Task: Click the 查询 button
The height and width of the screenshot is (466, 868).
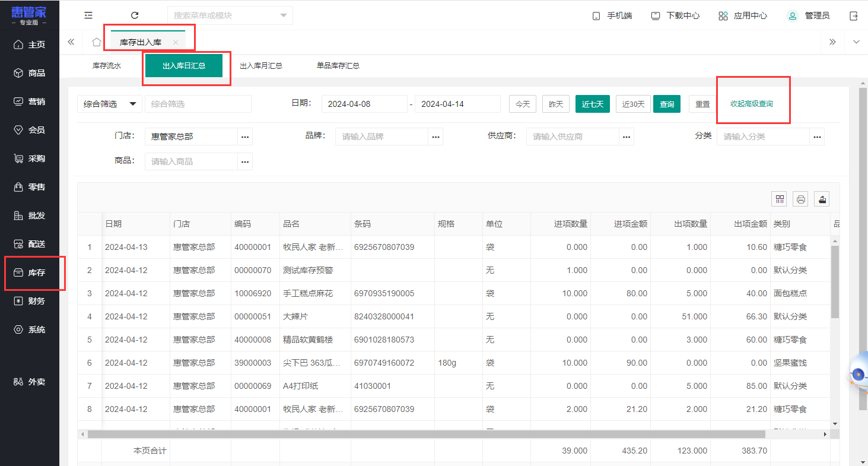Action: pos(667,104)
